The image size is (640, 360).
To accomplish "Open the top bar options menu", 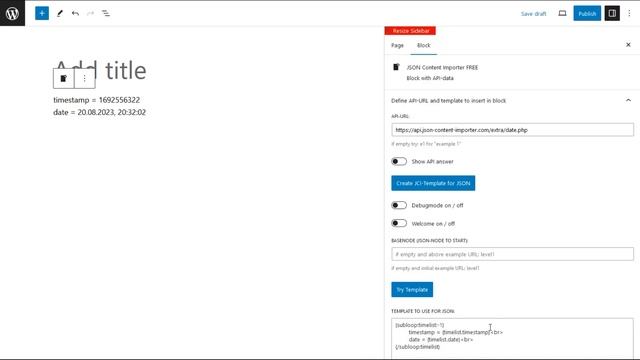I will 629,13.
